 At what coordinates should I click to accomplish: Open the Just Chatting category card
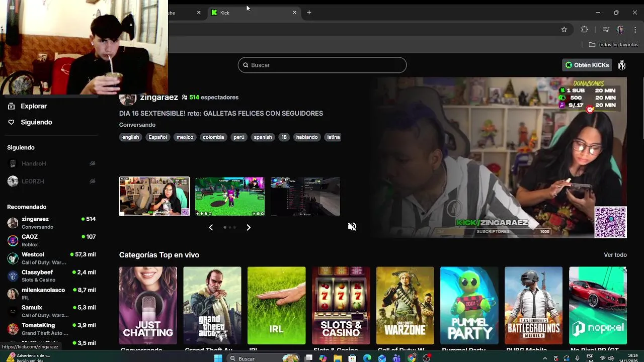click(x=148, y=305)
